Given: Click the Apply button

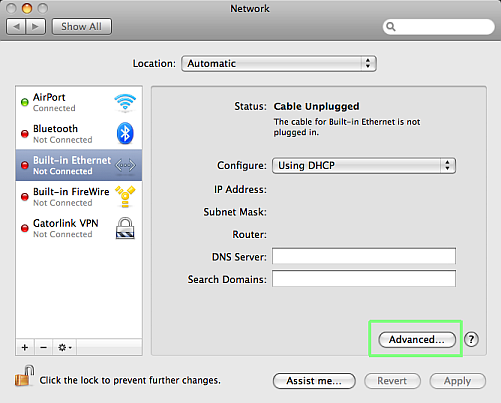Looking at the screenshot, I should (x=457, y=381).
